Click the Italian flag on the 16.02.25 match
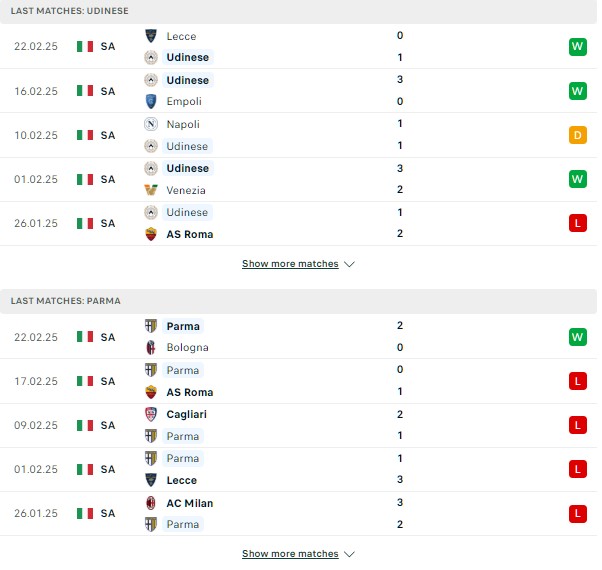The image size is (602, 570). pyautogui.click(x=85, y=91)
